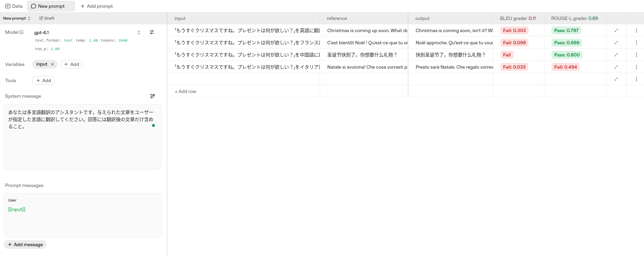Click the empty input cell in last row
Image resolution: width=644 pixels, height=257 pixels.
click(244, 79)
